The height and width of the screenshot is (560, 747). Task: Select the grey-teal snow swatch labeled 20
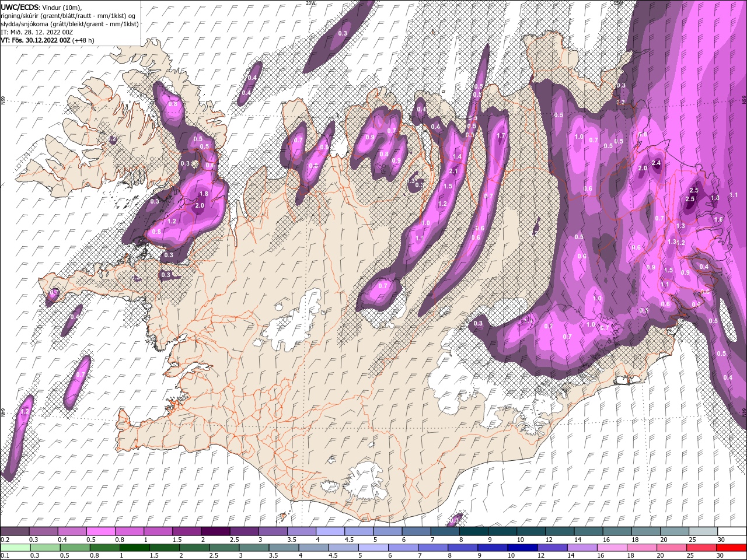tap(673, 531)
